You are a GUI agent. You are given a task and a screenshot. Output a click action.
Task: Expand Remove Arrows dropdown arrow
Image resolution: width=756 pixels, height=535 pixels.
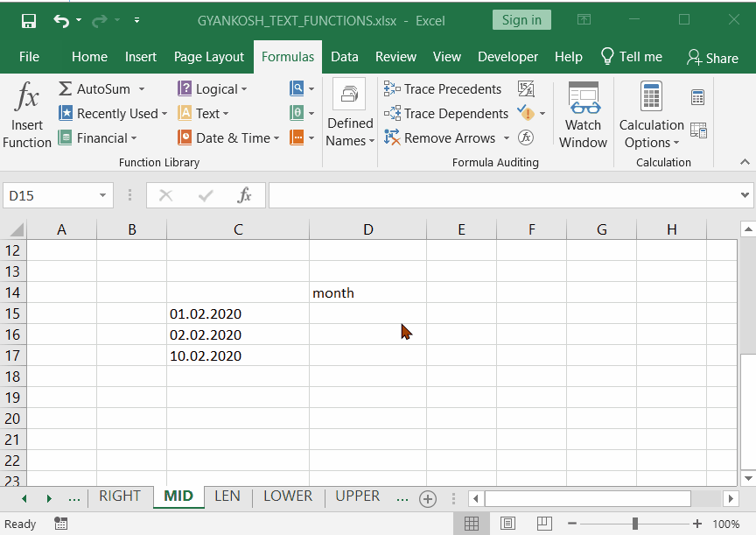point(507,138)
